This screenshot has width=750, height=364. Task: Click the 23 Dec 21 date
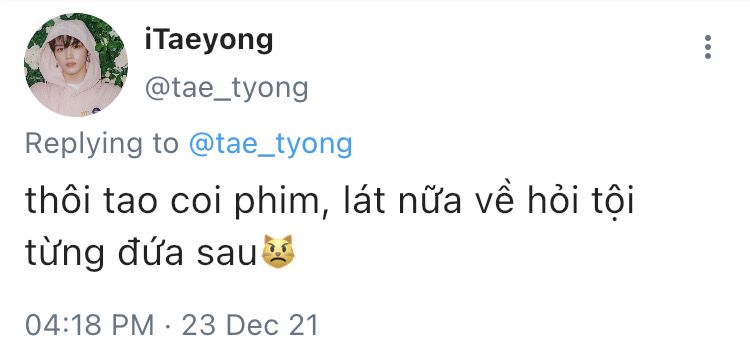250,325
